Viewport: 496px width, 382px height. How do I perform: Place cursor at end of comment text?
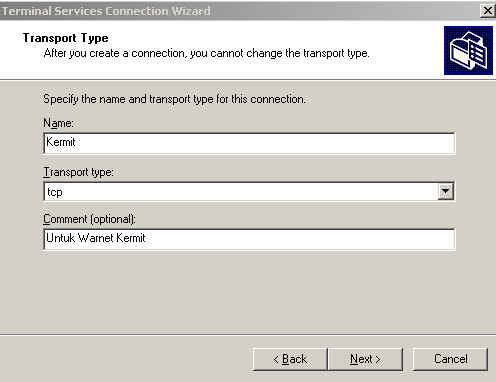click(x=147, y=238)
